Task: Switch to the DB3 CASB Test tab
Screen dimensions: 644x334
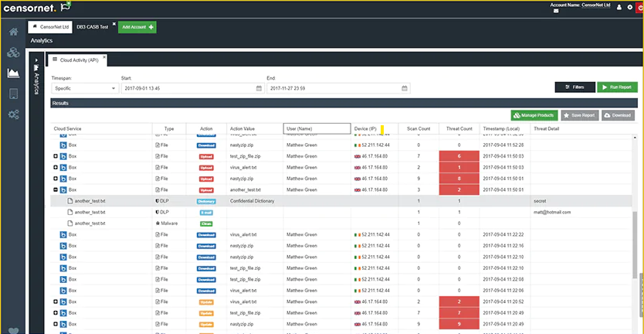Action: point(93,27)
